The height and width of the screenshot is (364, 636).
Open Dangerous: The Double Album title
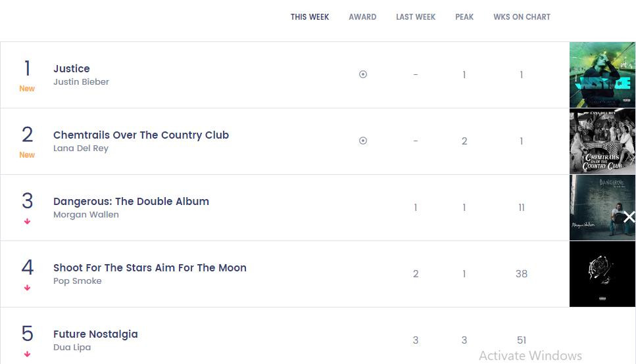pos(131,201)
